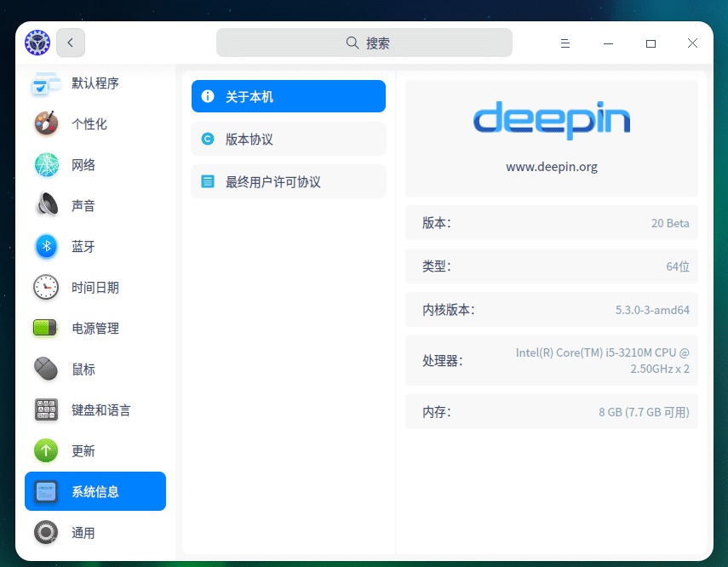This screenshot has width=728, height=567.
Task: Select the 网络 sidebar label
Action: click(x=83, y=165)
